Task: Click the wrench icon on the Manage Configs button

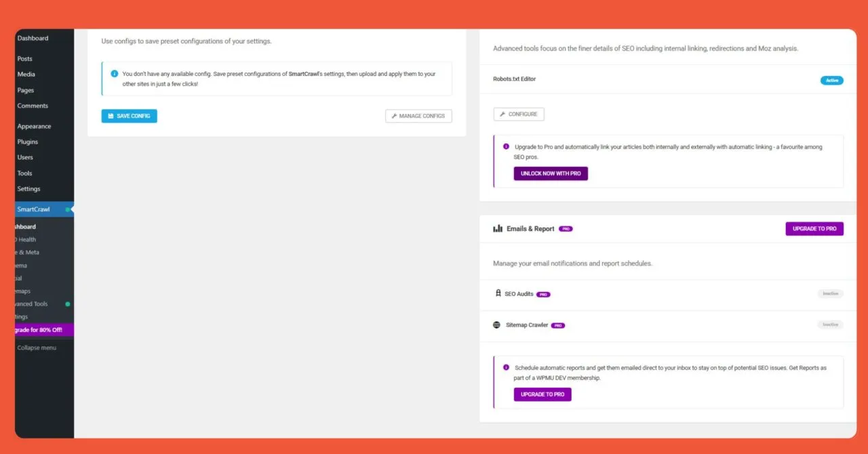Action: tap(394, 116)
